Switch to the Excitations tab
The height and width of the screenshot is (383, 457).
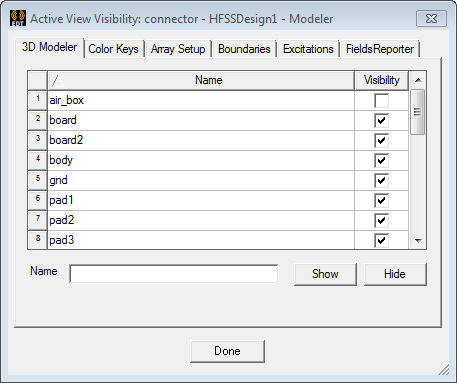pyautogui.click(x=308, y=49)
